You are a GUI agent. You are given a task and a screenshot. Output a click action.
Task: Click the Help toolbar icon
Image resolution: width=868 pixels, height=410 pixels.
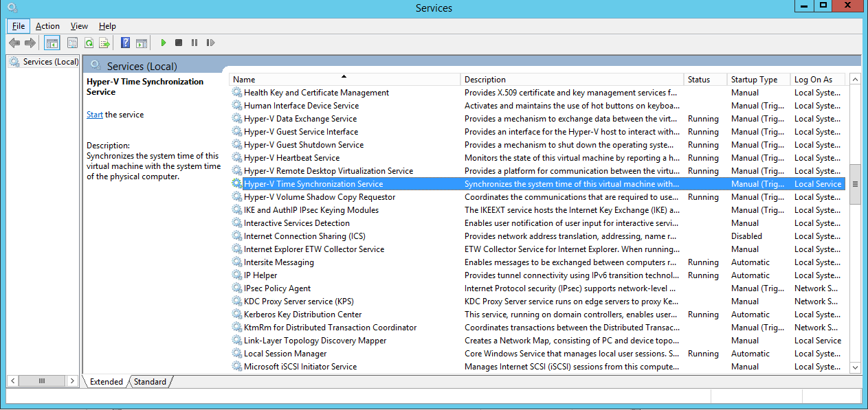(125, 43)
